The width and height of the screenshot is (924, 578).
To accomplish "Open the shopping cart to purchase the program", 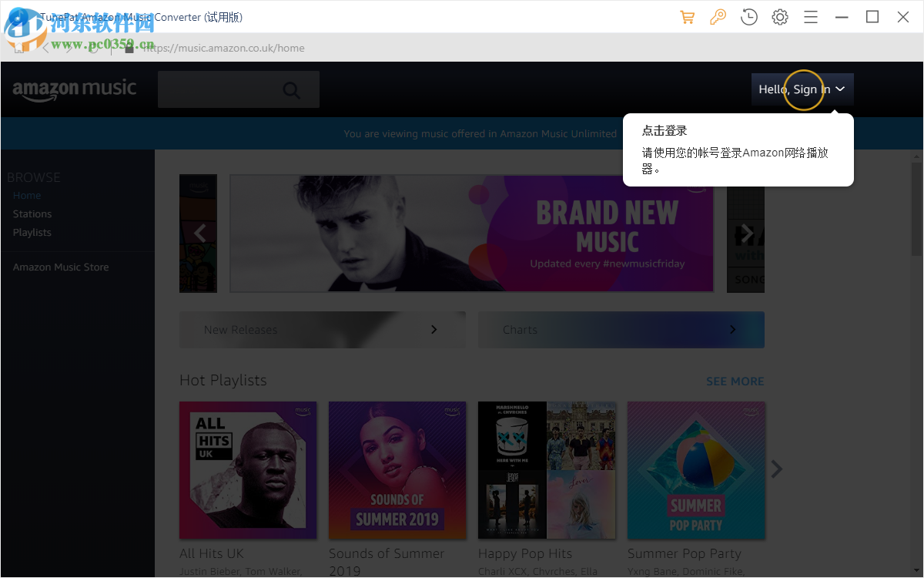I will (x=687, y=16).
